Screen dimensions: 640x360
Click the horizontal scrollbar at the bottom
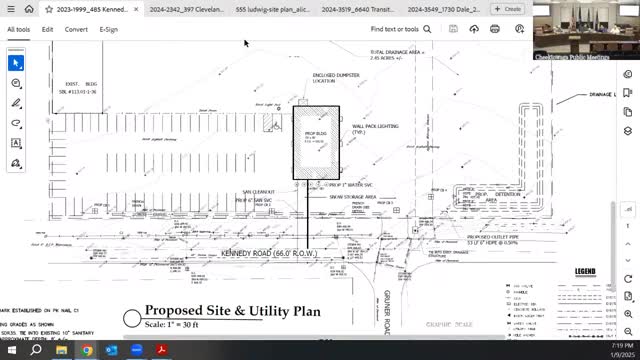(x=314, y=337)
